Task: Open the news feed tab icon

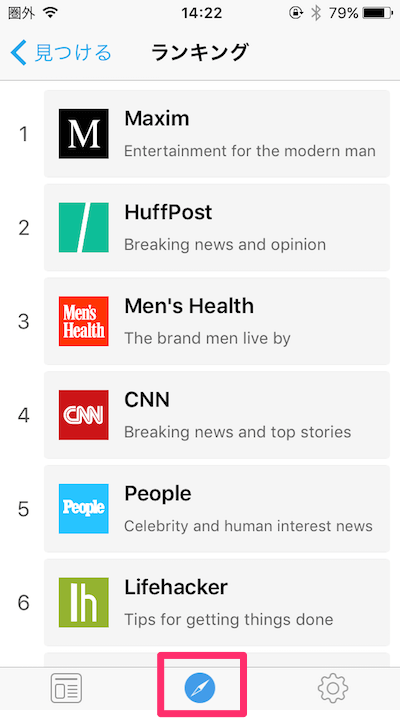Action: coord(66,688)
